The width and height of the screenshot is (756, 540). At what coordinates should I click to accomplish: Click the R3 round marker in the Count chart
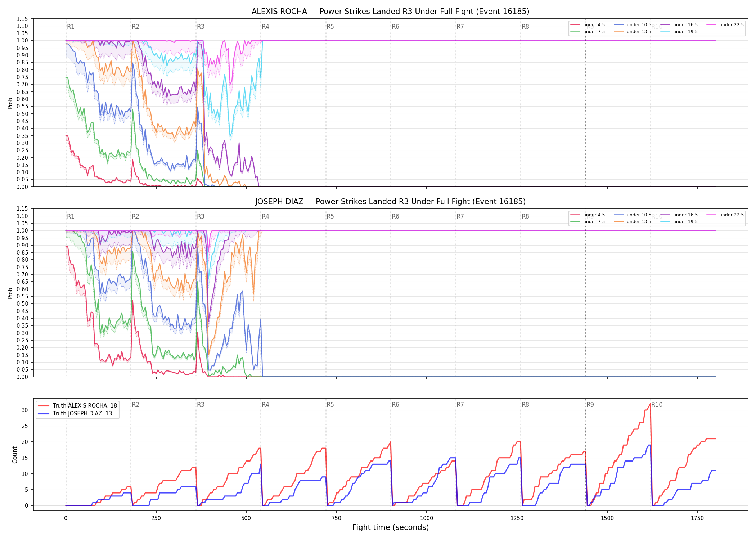click(x=201, y=405)
